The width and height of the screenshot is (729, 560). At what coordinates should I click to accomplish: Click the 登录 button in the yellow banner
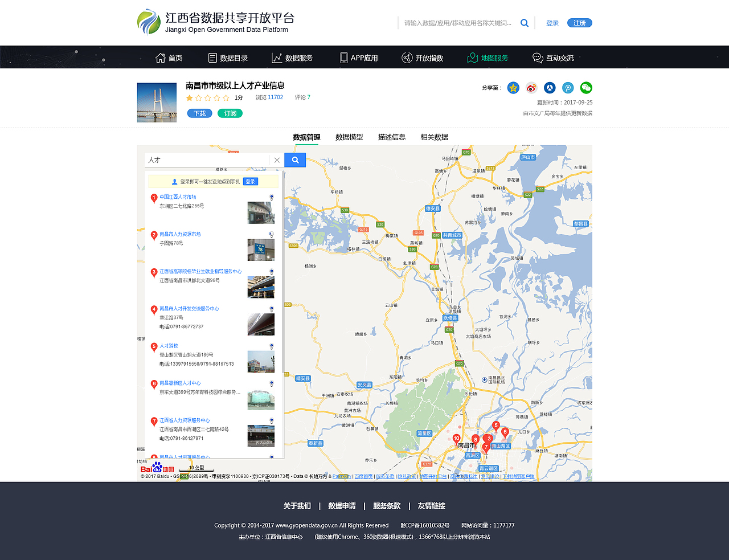point(251,182)
